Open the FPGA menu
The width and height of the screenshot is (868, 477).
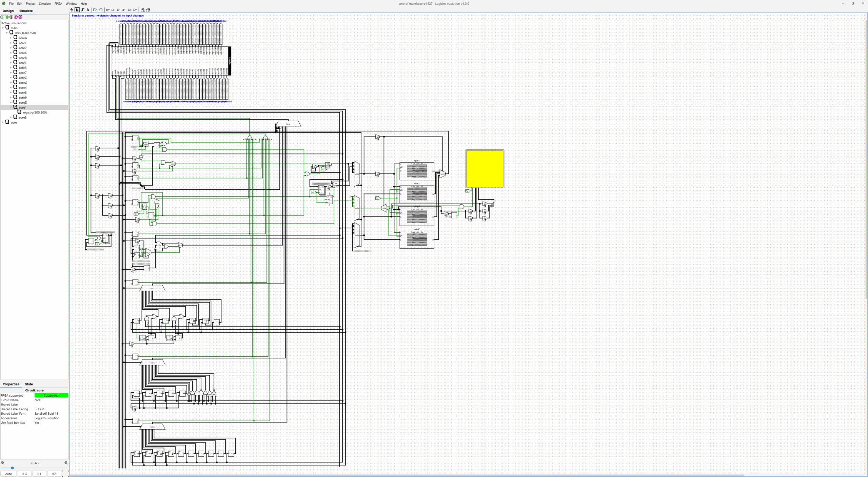(x=58, y=4)
